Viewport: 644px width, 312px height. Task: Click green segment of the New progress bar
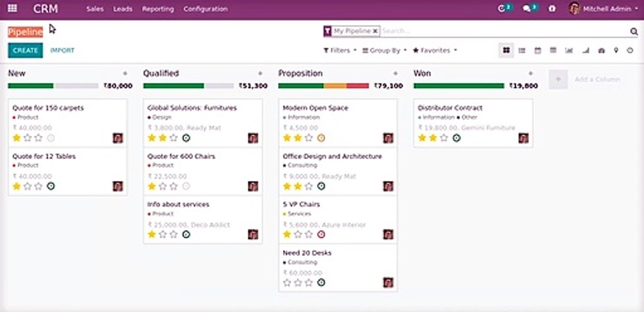(30, 86)
